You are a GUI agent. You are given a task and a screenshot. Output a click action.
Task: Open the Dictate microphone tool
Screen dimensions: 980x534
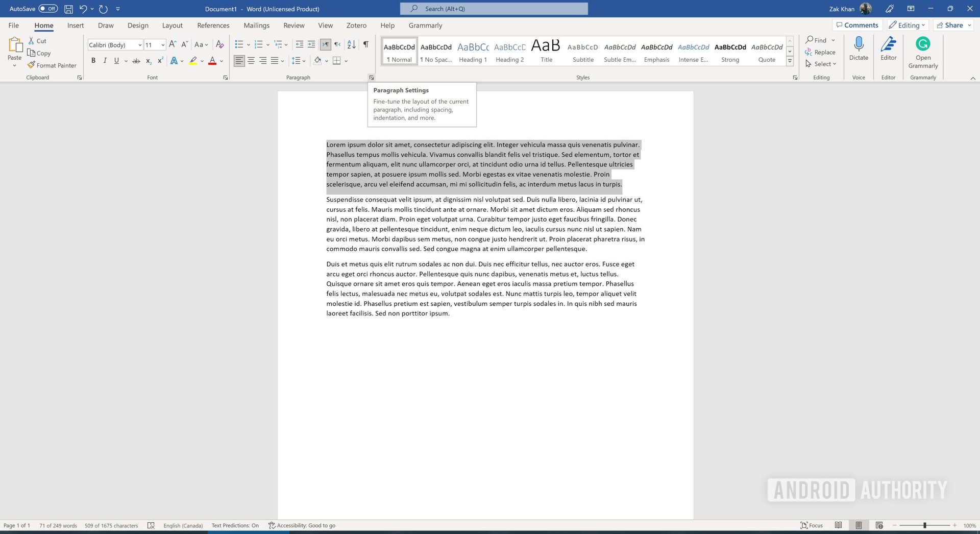859,49
